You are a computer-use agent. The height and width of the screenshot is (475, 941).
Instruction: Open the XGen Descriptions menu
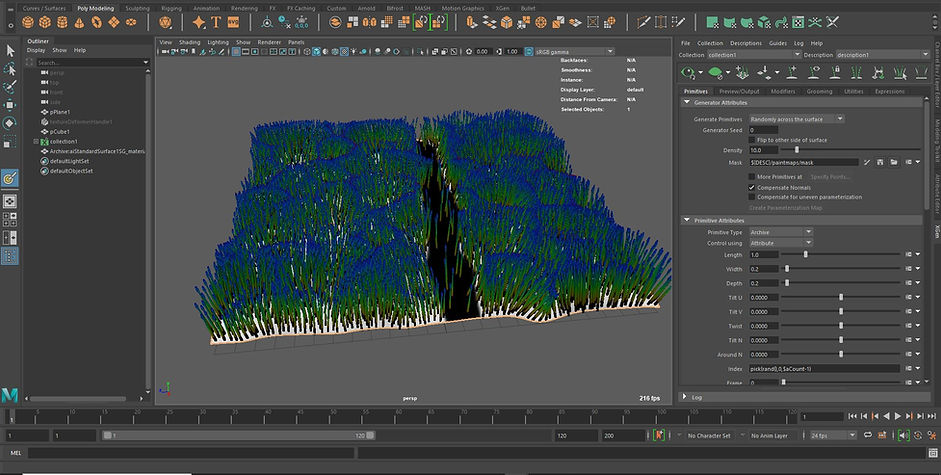point(745,43)
